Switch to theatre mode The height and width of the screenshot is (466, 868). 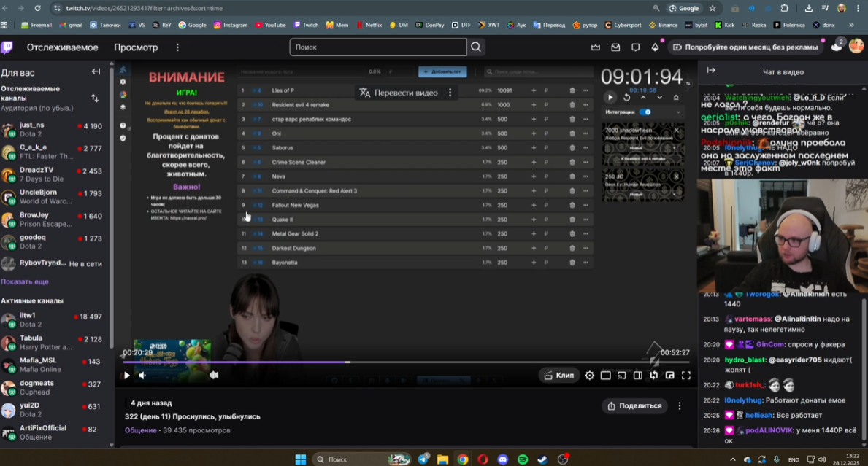pyautogui.click(x=606, y=376)
